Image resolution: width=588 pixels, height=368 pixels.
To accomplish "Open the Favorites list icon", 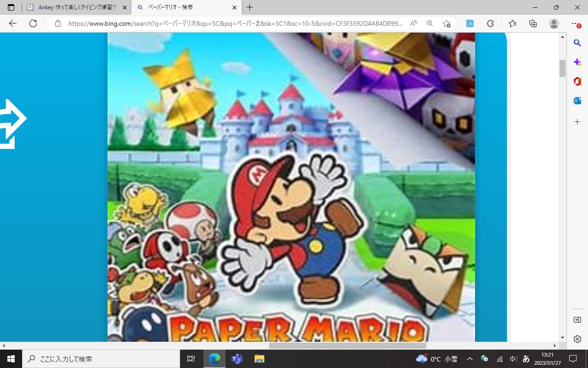I will coord(513,23).
